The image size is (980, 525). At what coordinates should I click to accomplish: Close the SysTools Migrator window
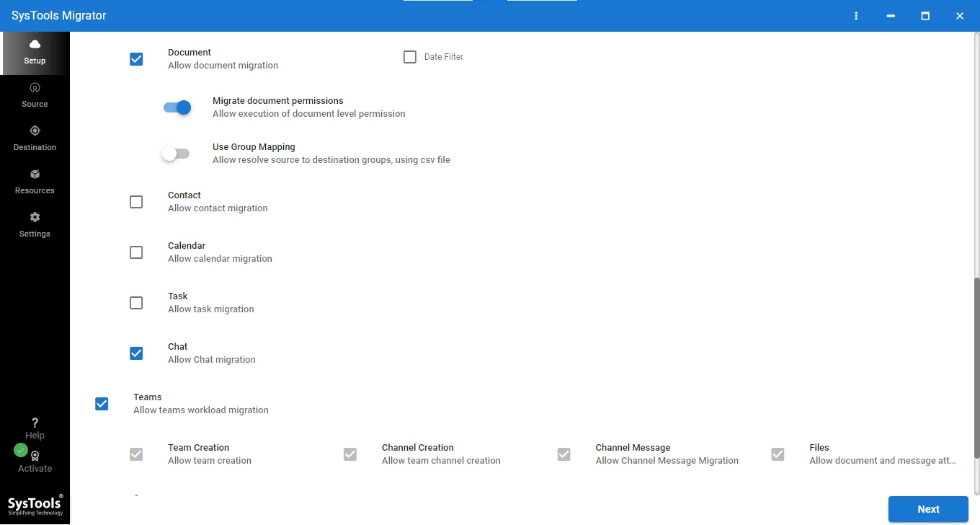click(x=960, y=16)
